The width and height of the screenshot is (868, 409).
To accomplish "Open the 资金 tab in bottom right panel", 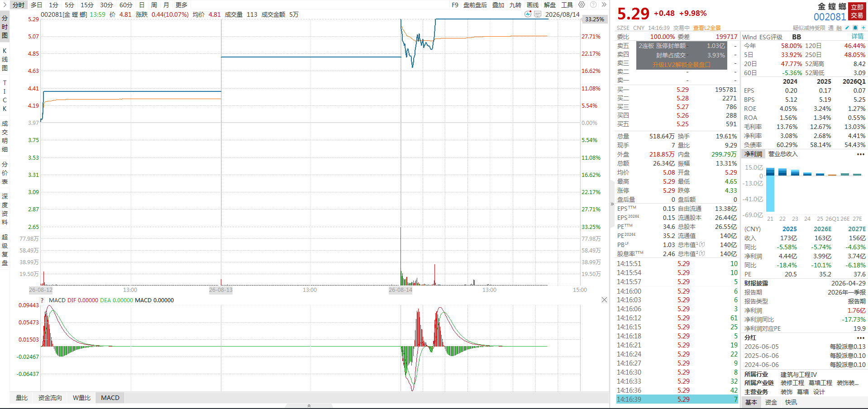I will click(771, 402).
